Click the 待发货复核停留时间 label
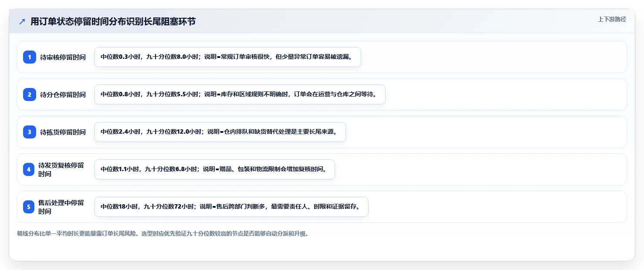This screenshot has height=270, width=644. coord(61,169)
